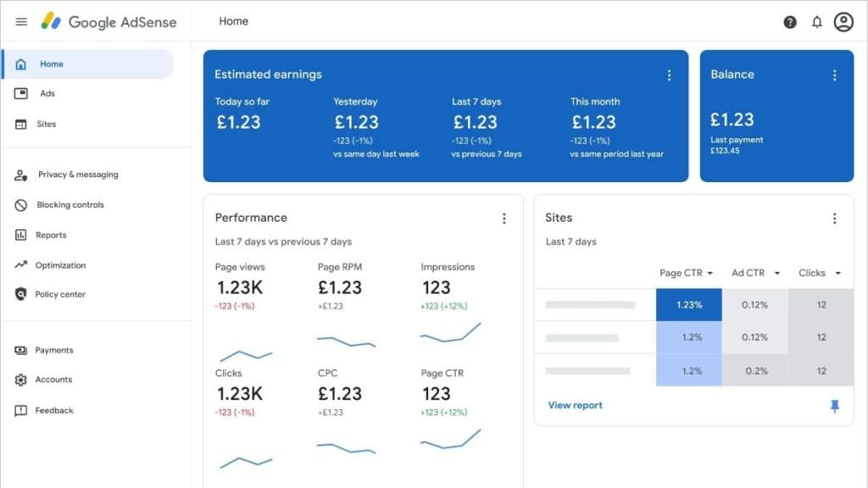
Task: View Optimization suggestions
Action: point(63,264)
